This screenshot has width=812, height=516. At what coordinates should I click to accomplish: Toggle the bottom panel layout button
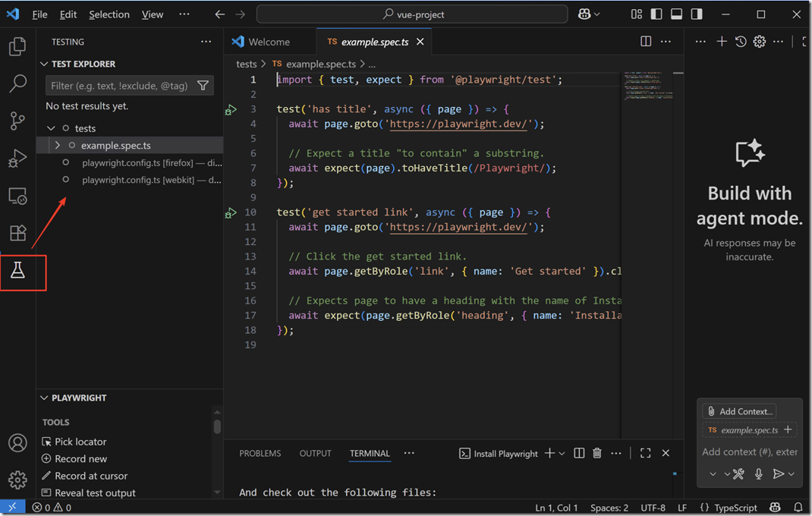click(676, 14)
